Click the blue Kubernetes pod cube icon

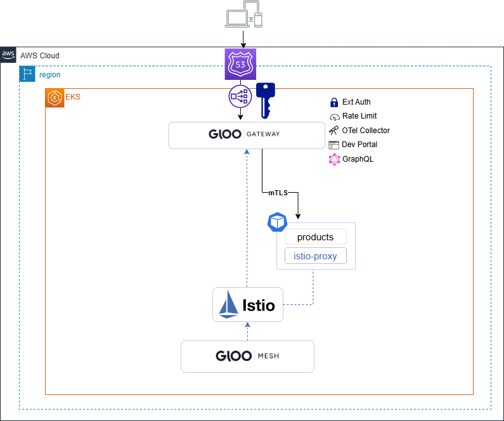(x=278, y=222)
